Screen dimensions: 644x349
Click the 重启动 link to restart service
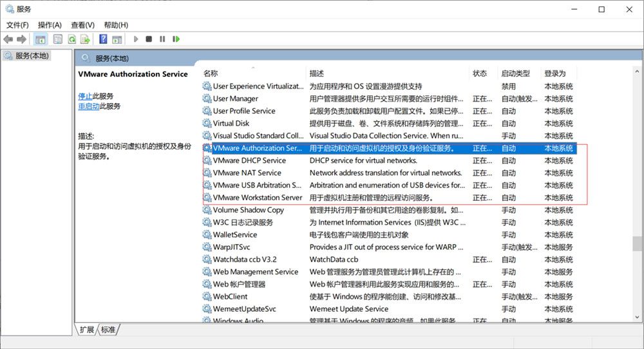(89, 106)
